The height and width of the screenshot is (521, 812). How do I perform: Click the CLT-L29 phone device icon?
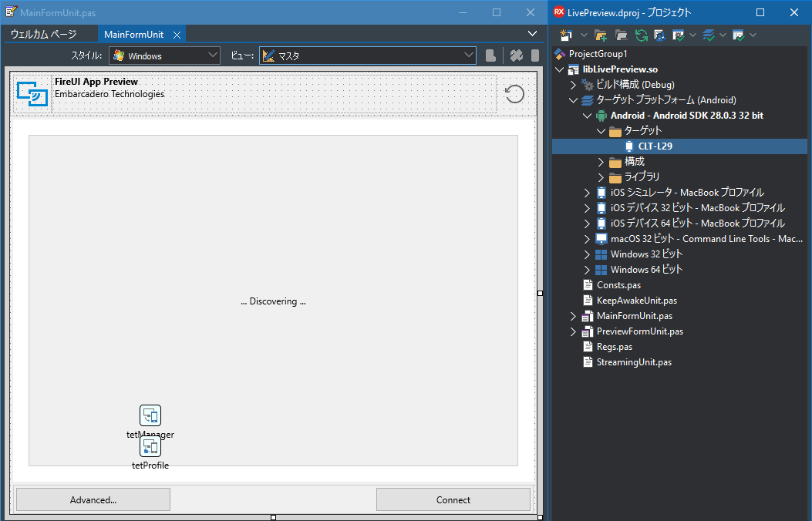tap(628, 146)
